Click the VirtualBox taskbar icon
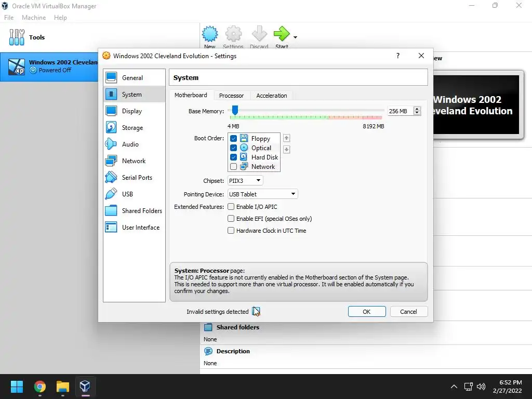 (85, 387)
